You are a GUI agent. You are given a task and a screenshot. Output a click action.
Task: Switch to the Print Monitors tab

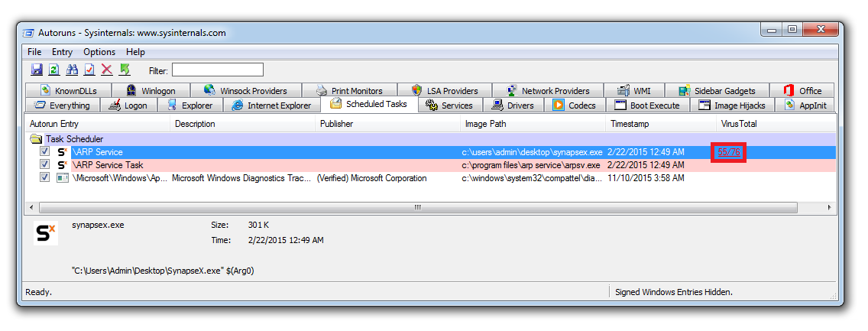[350, 91]
